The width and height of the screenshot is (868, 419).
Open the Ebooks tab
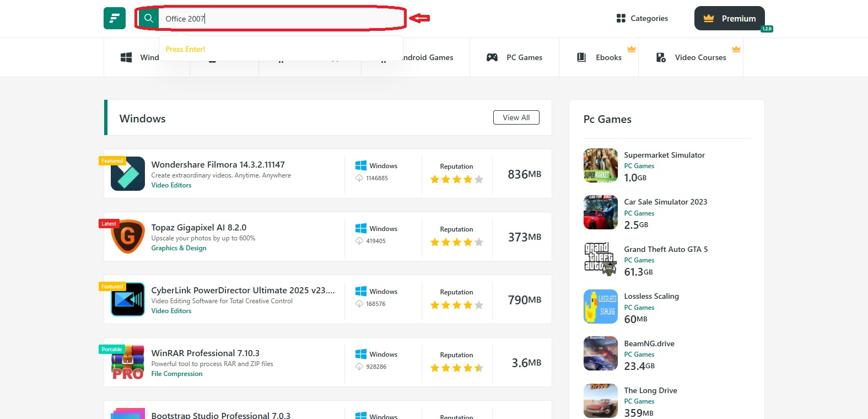[599, 57]
